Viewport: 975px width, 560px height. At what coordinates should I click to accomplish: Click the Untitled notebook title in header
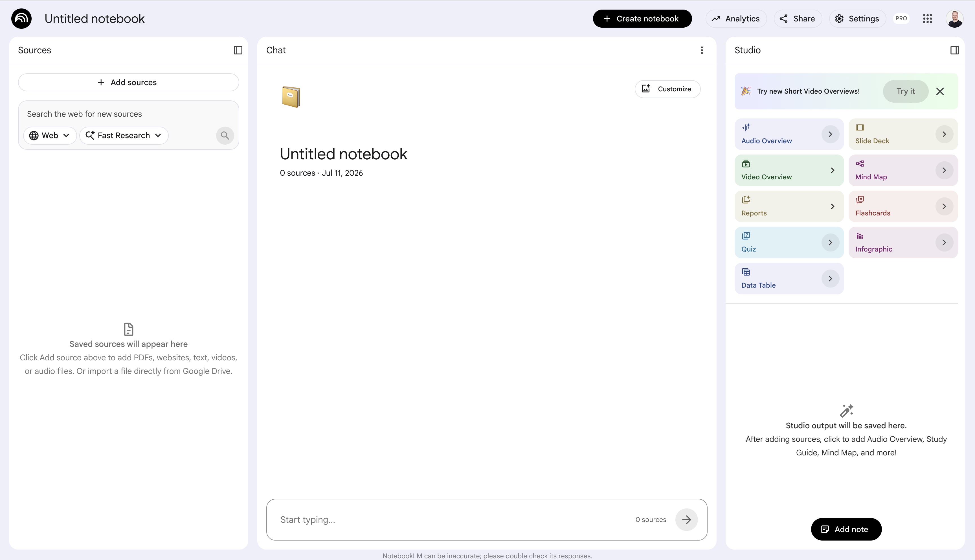[95, 18]
